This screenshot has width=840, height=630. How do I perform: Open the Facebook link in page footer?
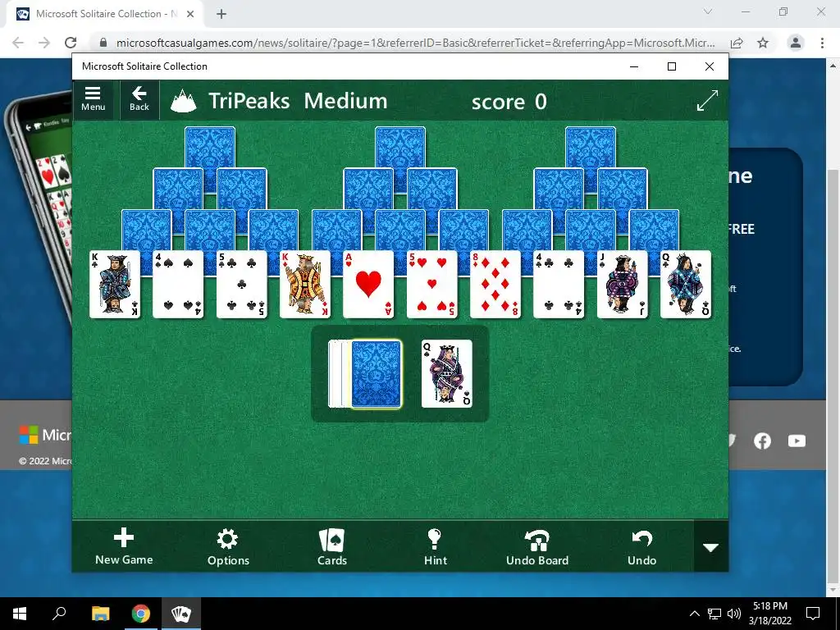[x=762, y=441]
